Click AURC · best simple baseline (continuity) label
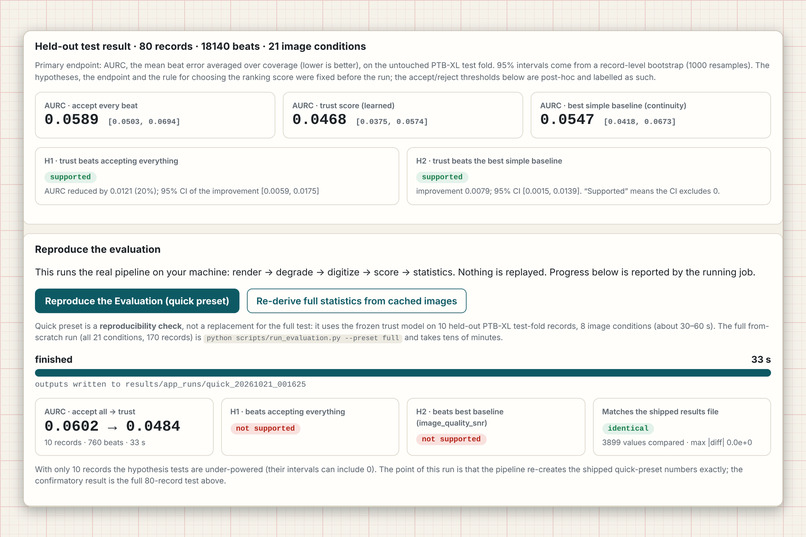Viewport: 806px width, 537px height. pos(613,105)
